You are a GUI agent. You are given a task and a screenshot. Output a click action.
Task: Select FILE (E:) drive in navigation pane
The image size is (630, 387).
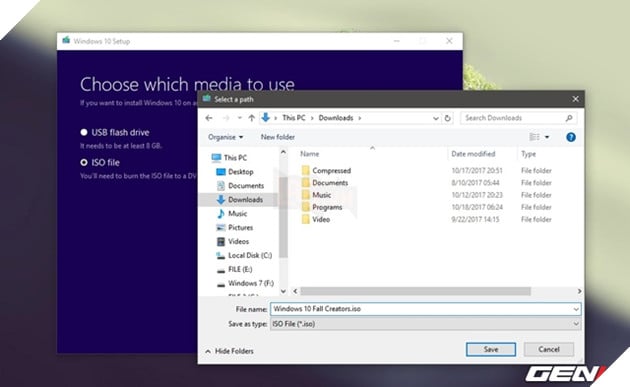pos(240,269)
